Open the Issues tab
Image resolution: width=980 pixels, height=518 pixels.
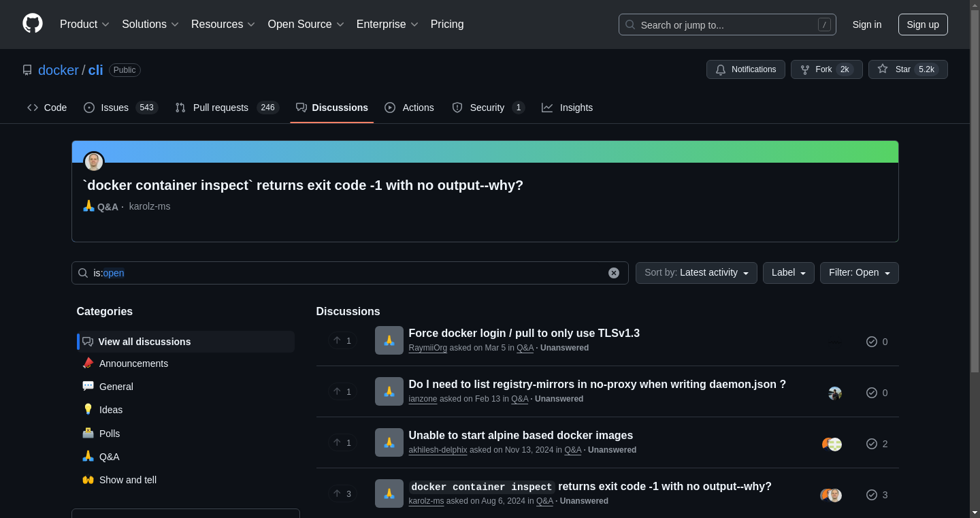pyautogui.click(x=120, y=108)
